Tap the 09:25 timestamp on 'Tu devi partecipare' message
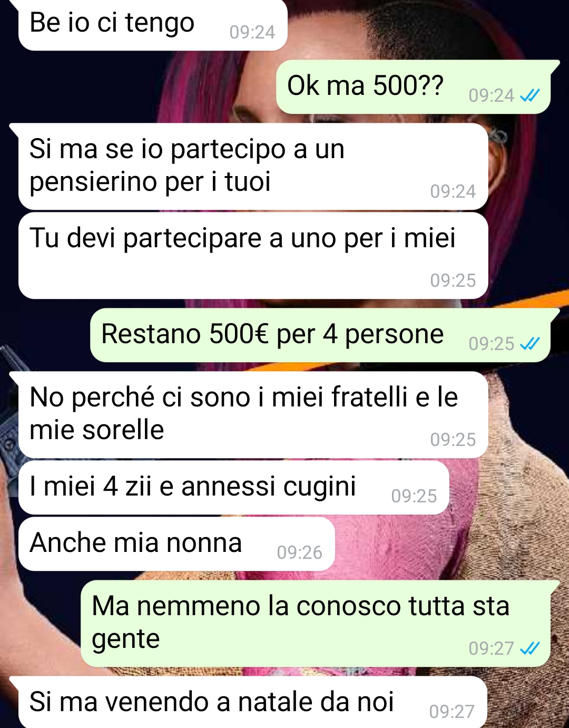569x728 pixels. pyautogui.click(x=453, y=280)
